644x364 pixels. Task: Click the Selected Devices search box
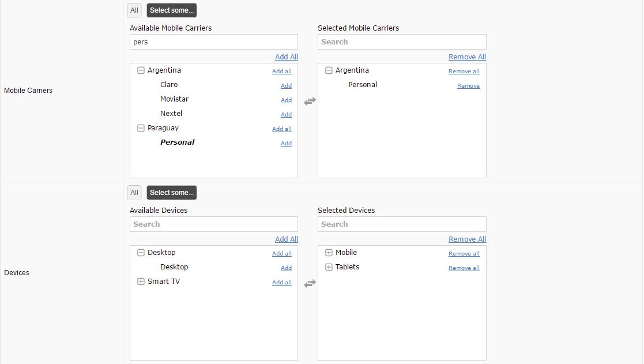(402, 224)
